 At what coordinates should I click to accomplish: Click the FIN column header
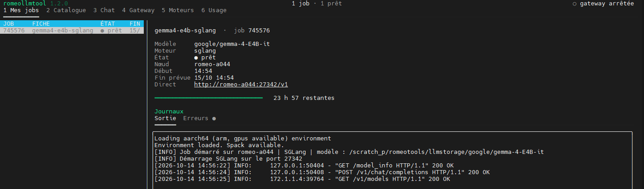pyautogui.click(x=135, y=23)
